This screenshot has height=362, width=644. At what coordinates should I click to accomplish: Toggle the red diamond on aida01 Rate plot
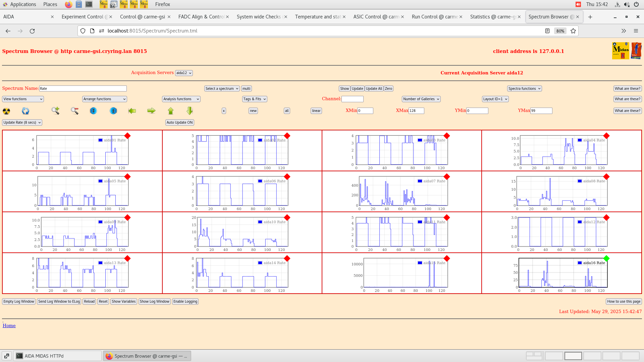pos(127,136)
